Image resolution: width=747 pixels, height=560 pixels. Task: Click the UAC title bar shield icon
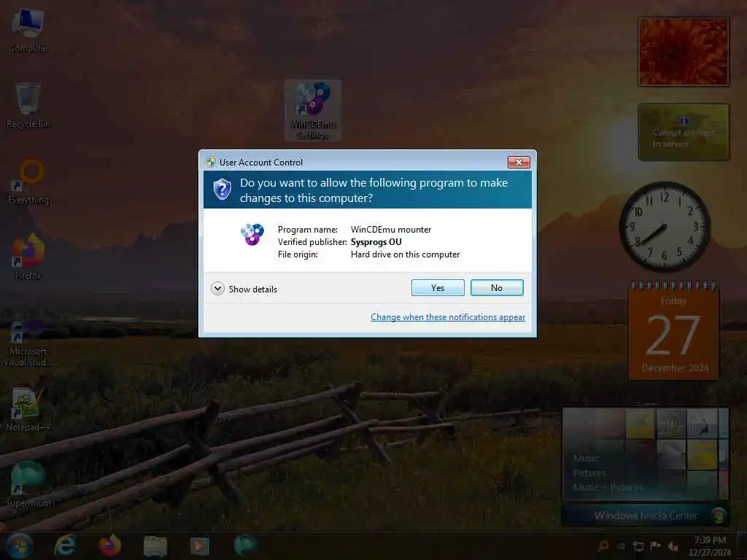click(211, 163)
